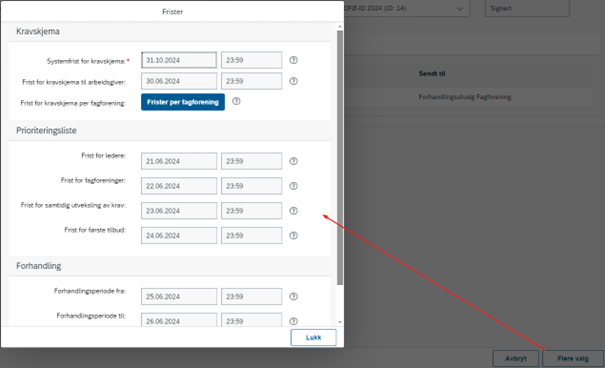Edit time for Frist for samtidig utveksling av krav
The width and height of the screenshot is (605, 368).
tap(252, 211)
